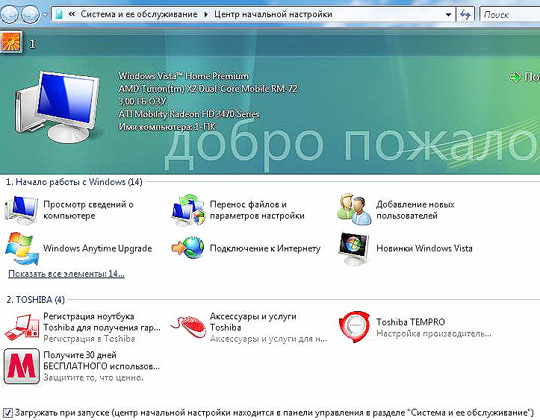Click 'ATI Mobility Radeon HD 3470' text
The image size is (540, 420).
[189, 114]
